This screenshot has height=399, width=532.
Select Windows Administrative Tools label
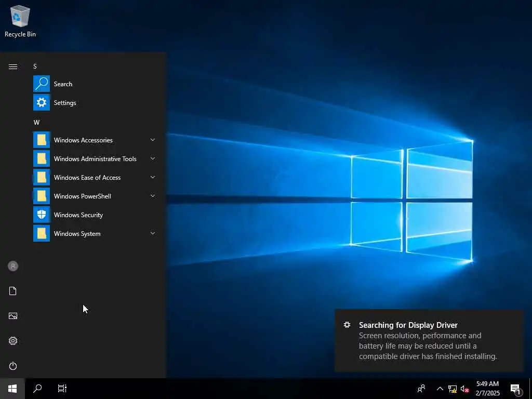point(95,159)
